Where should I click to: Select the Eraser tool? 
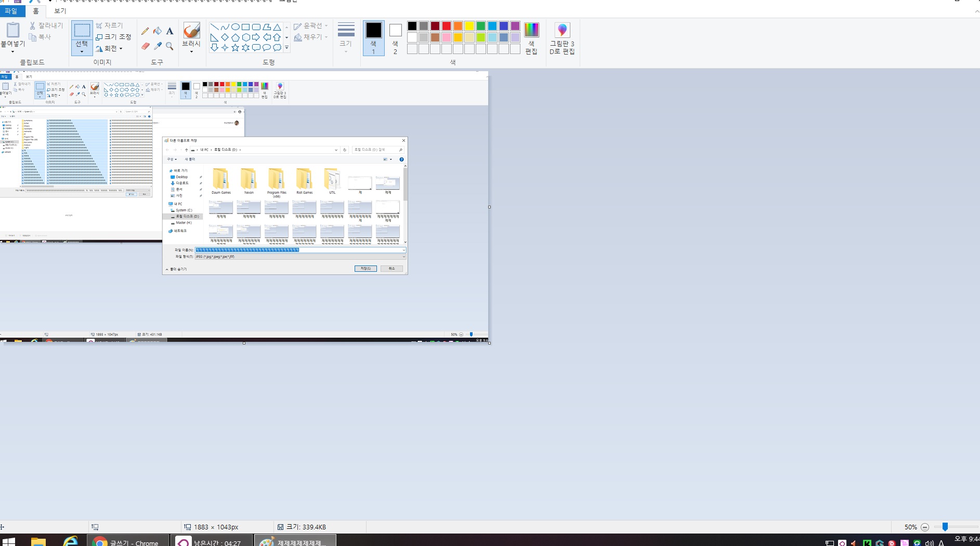pos(145,46)
